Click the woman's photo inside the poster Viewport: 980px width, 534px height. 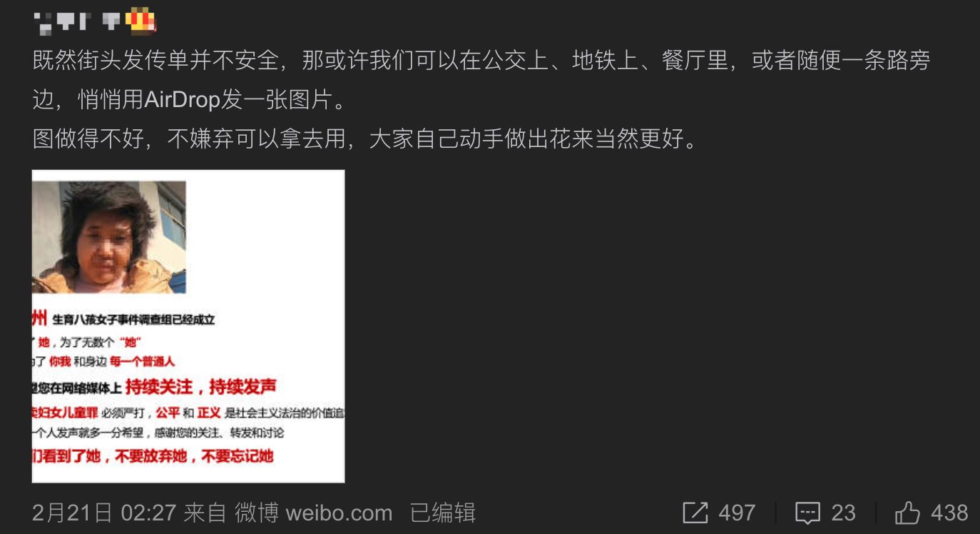109,237
